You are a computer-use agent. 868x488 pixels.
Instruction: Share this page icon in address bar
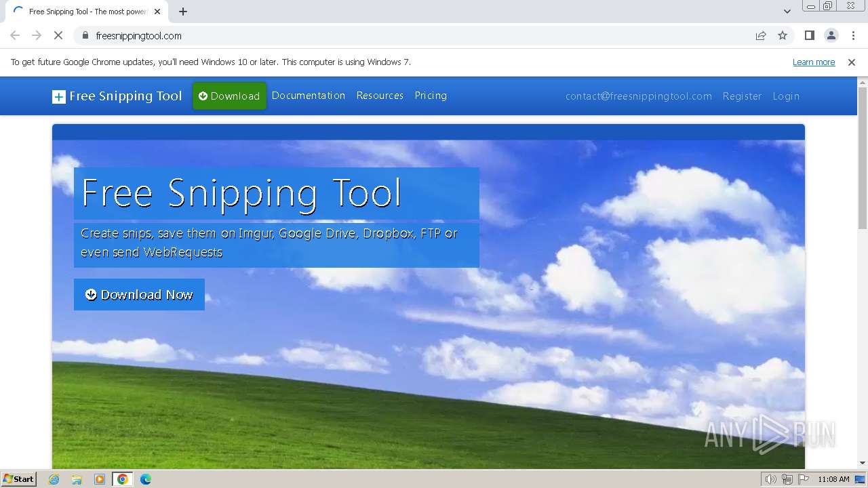click(x=761, y=36)
